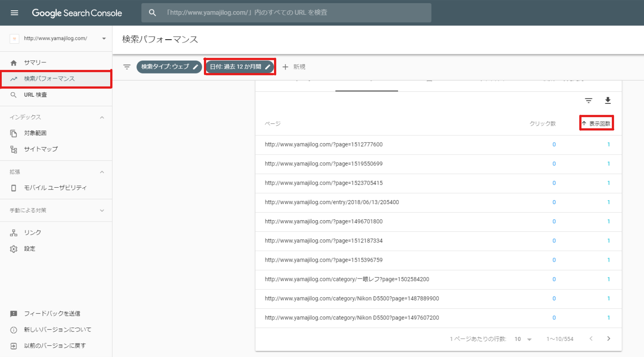
Task: Open モバイル ユーザビリティ report
Action: click(x=55, y=188)
